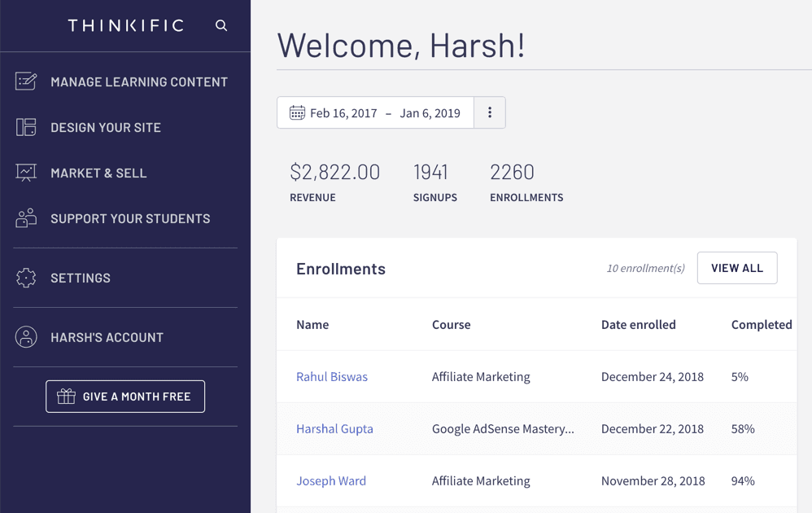812x513 pixels.
Task: Click the Harsh's Account profile icon
Action: [x=26, y=337]
